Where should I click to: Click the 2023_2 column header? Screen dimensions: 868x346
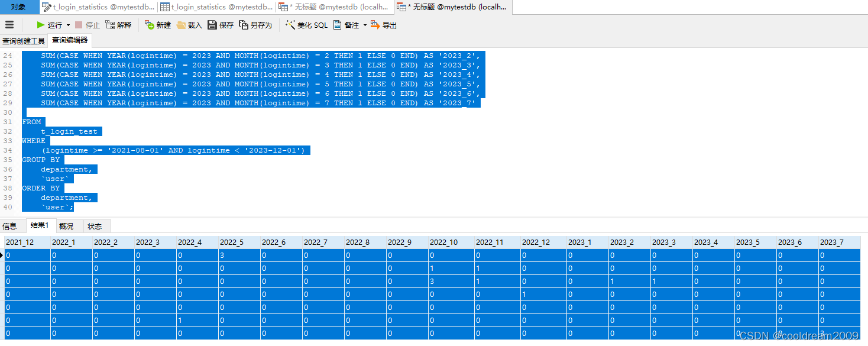tap(630, 242)
